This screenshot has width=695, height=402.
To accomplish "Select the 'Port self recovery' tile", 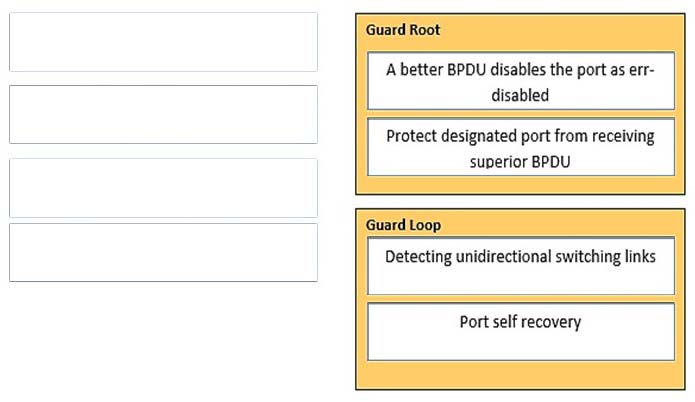I will [521, 332].
